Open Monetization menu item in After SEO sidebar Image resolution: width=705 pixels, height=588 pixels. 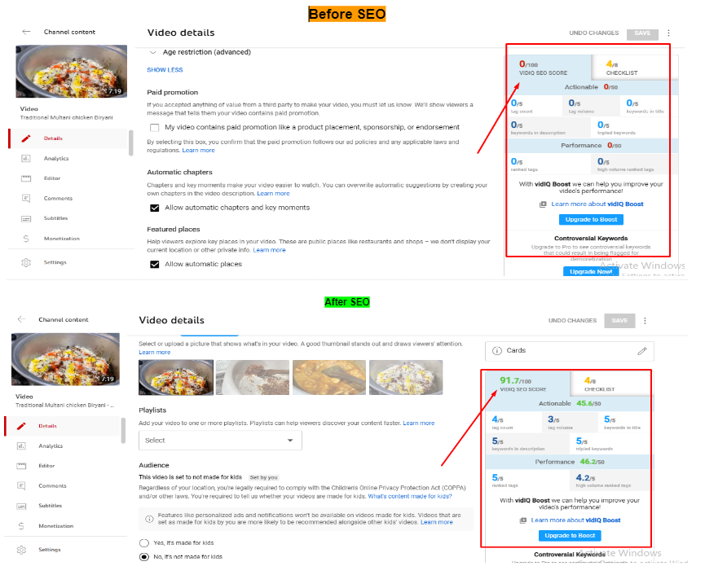[x=55, y=526]
